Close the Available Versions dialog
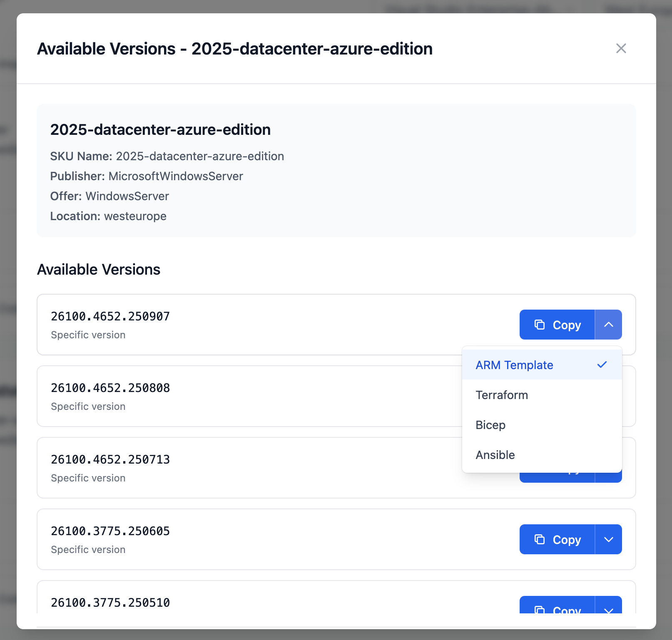Viewport: 672px width, 640px height. pos(621,49)
